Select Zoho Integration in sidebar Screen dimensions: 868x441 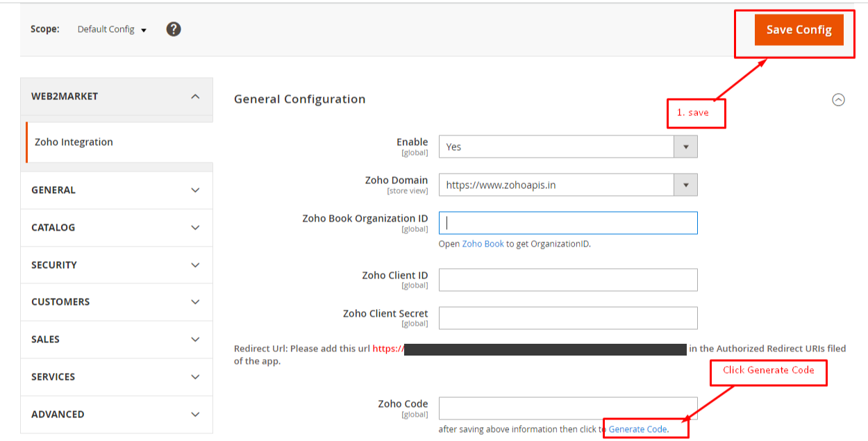[x=74, y=142]
